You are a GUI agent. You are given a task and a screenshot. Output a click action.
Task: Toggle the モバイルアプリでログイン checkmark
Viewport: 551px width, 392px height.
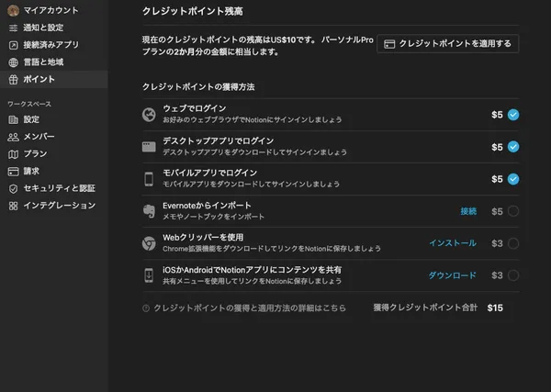point(513,179)
